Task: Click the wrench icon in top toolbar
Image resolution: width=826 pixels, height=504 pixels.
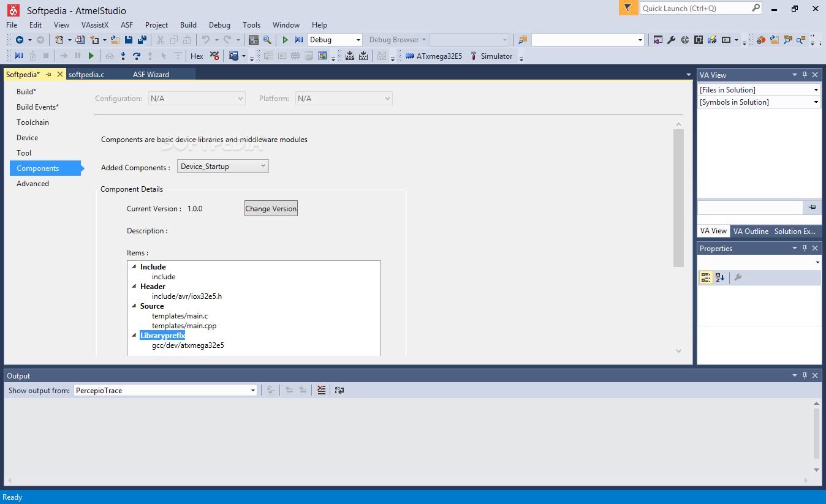Action: click(671, 40)
